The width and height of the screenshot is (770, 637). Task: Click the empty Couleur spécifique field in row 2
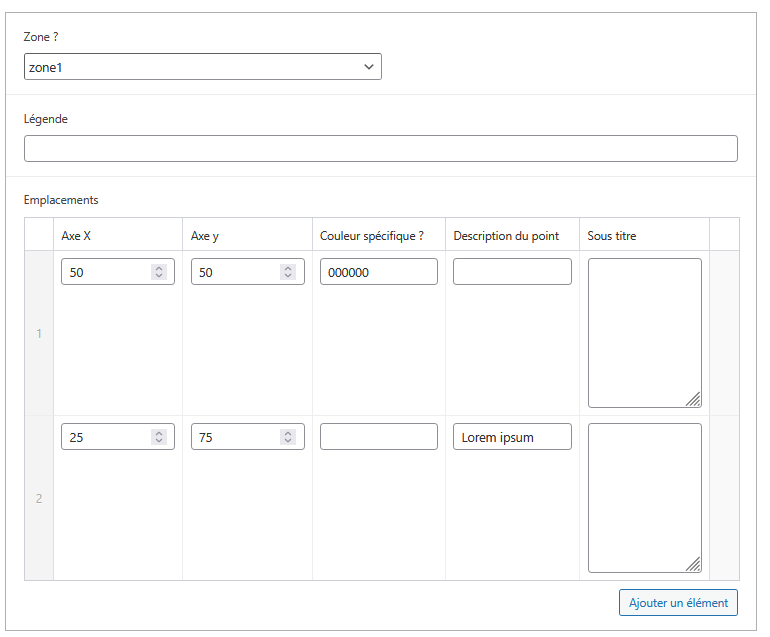378,437
